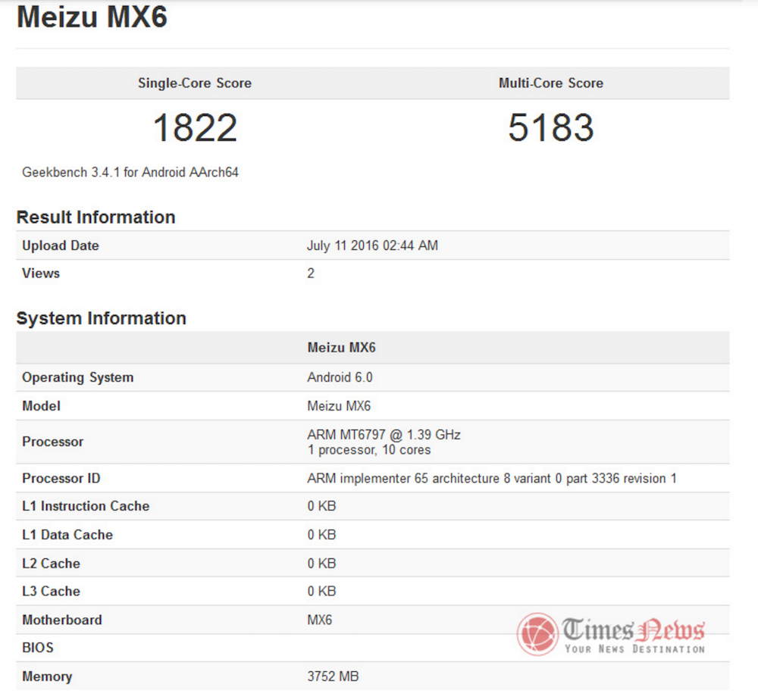758x700 pixels.
Task: Click the single-core score value 1822
Action: 195,127
